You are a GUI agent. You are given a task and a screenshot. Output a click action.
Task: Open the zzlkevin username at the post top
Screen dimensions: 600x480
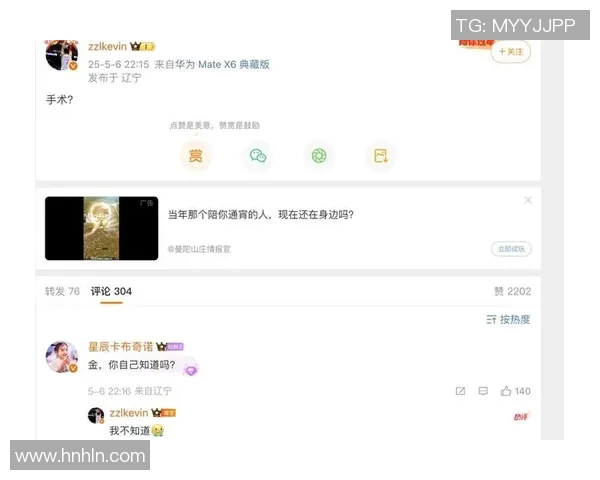(x=107, y=46)
